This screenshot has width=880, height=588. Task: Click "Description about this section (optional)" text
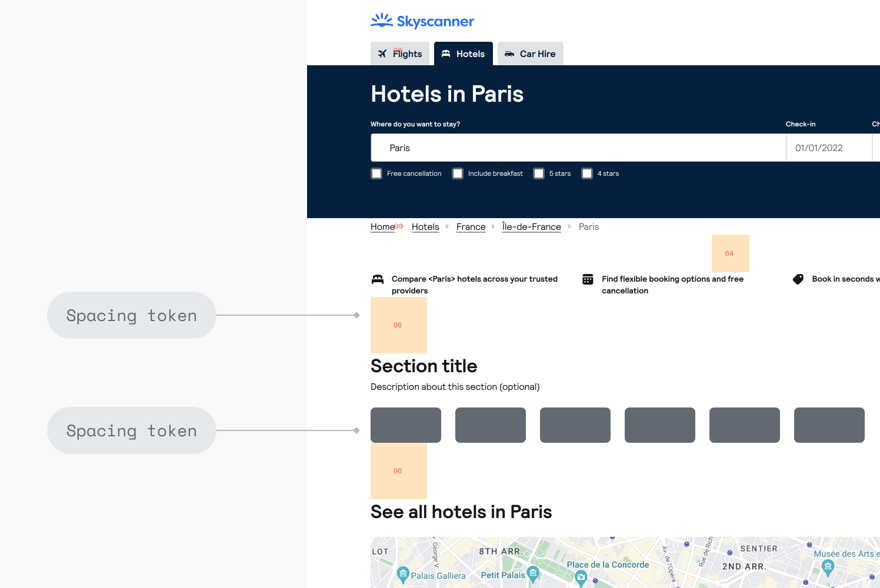point(455,387)
